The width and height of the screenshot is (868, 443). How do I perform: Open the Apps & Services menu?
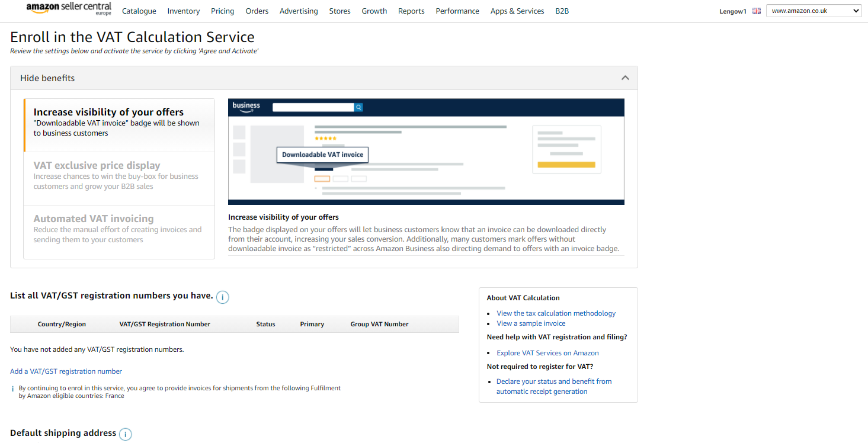(517, 11)
